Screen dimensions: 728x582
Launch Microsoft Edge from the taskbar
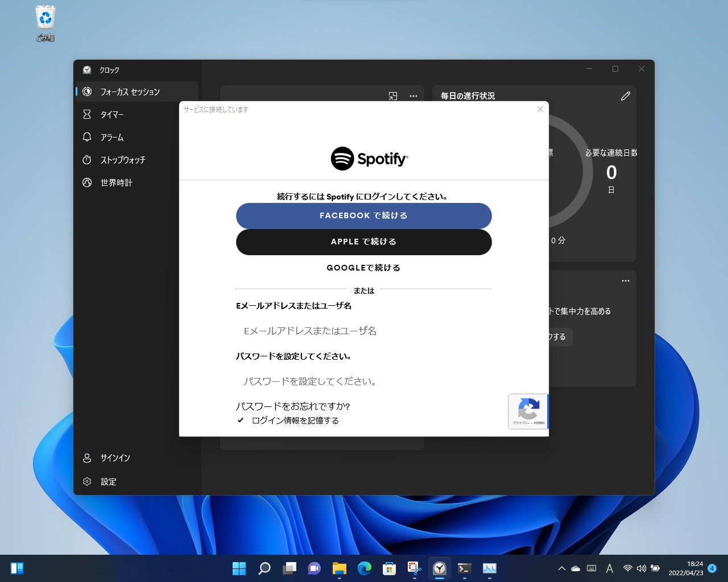[365, 568]
